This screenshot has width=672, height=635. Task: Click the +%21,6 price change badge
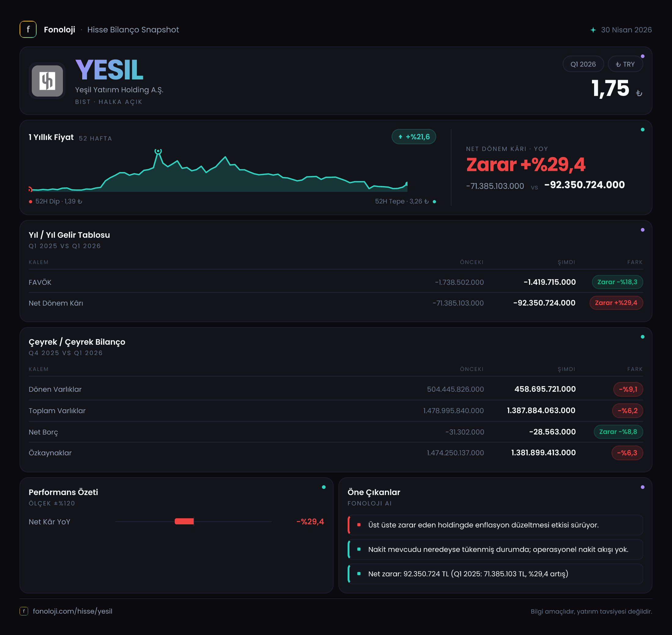point(414,137)
